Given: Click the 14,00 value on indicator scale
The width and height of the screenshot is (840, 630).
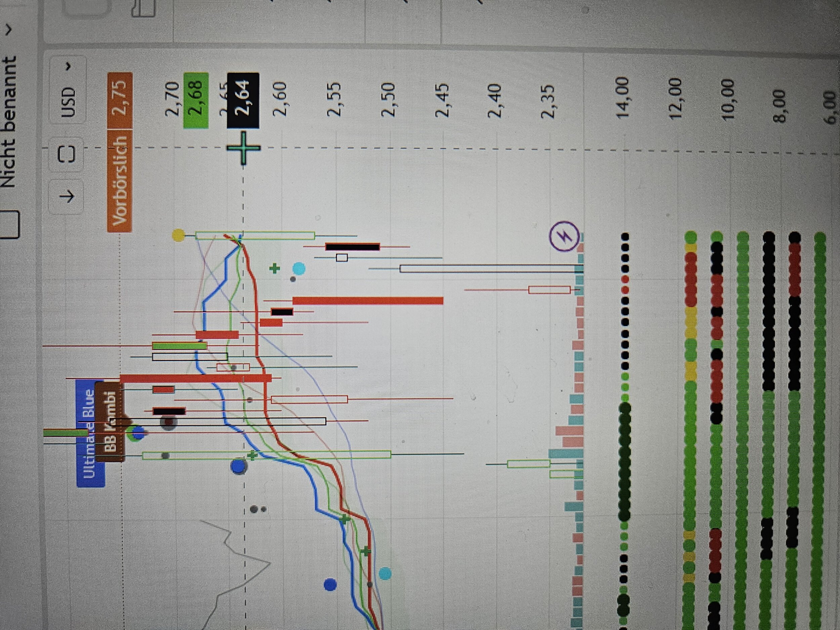Looking at the screenshot, I should click(x=623, y=98).
